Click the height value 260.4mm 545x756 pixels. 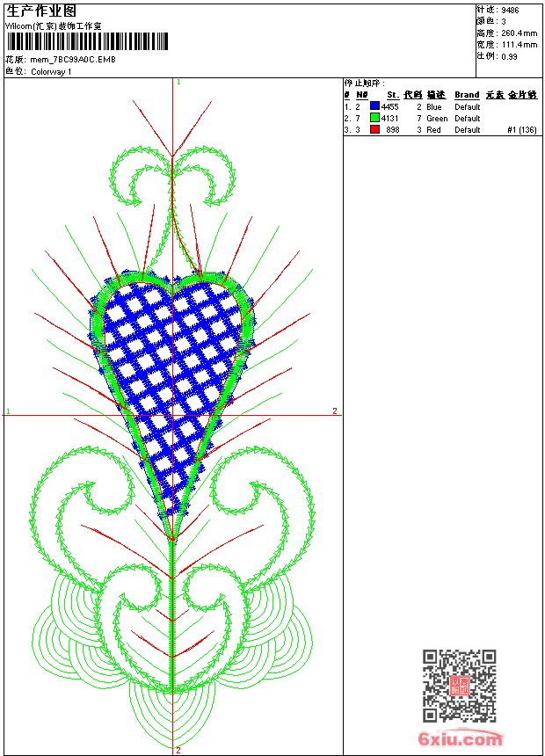(x=519, y=33)
